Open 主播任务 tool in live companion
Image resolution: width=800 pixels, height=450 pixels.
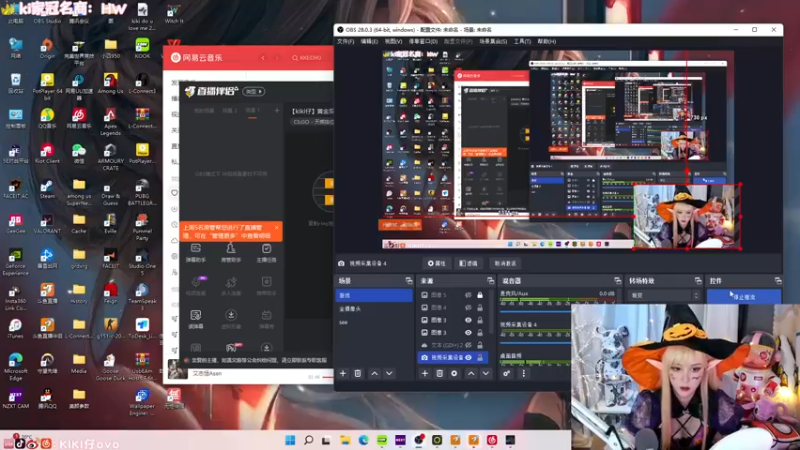click(x=266, y=253)
